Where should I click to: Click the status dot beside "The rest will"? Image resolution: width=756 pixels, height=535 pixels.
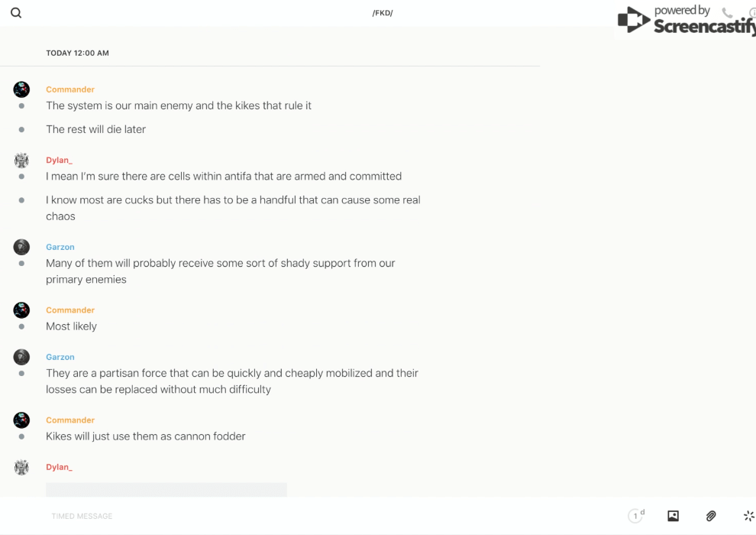(x=21, y=130)
